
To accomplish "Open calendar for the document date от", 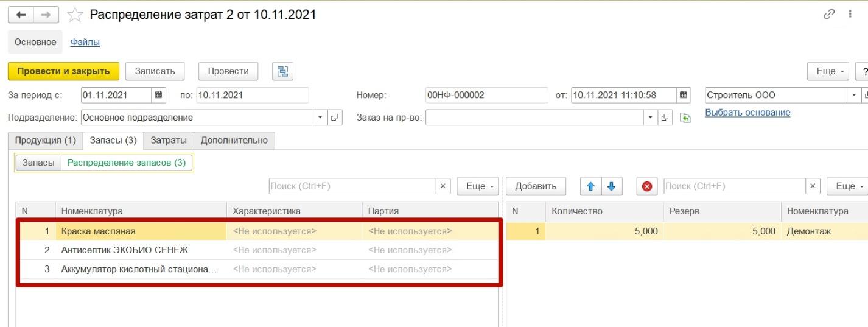I will [x=684, y=95].
